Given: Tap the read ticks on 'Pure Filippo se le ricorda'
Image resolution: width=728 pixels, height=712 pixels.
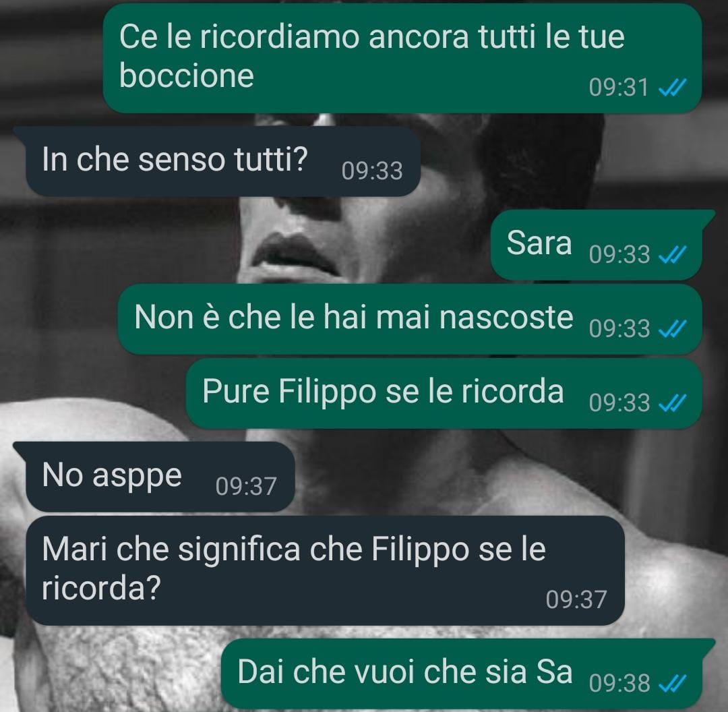Looking at the screenshot, I should click(x=672, y=403).
